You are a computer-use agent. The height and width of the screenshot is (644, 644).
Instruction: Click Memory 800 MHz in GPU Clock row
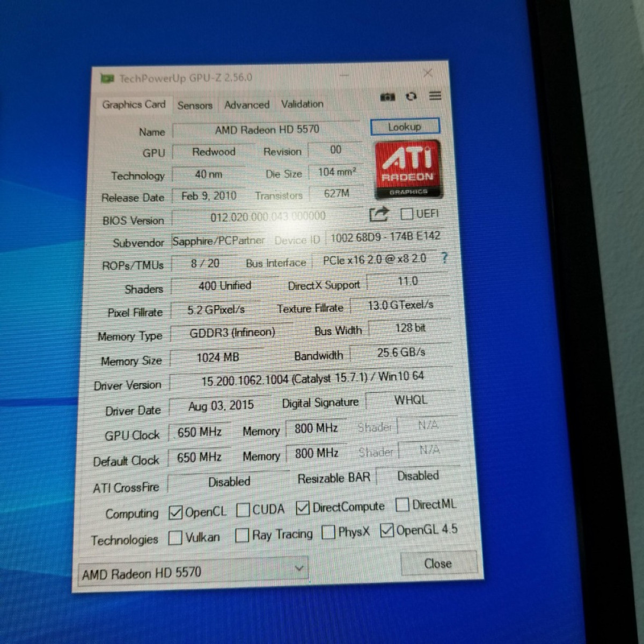click(316, 428)
